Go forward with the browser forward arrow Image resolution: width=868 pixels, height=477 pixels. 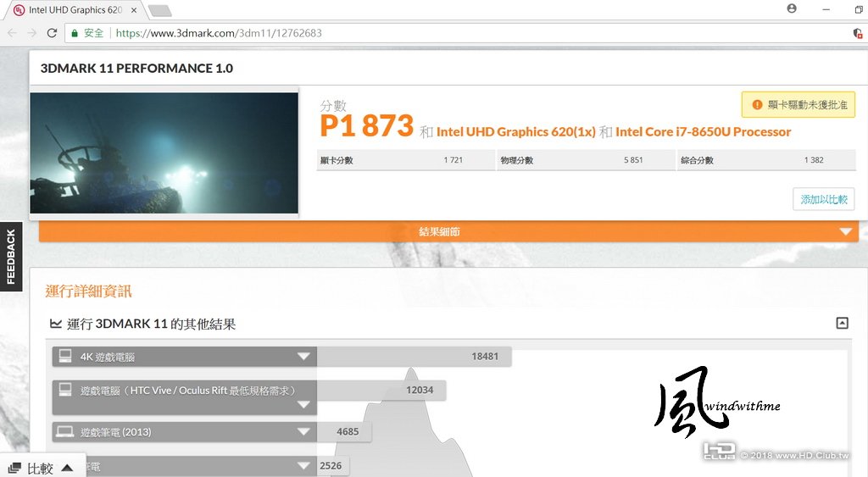tap(32, 33)
